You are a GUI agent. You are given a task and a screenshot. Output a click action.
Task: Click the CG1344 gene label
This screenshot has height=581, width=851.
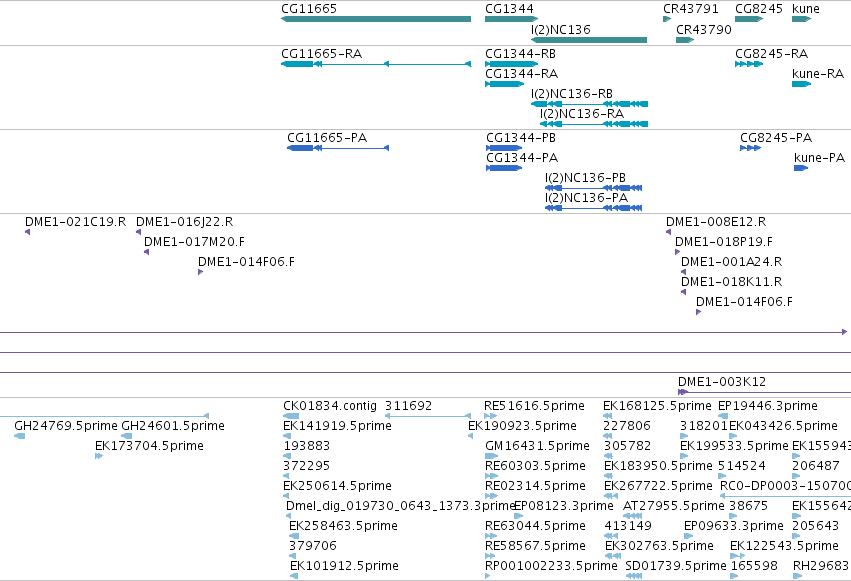tap(509, 9)
